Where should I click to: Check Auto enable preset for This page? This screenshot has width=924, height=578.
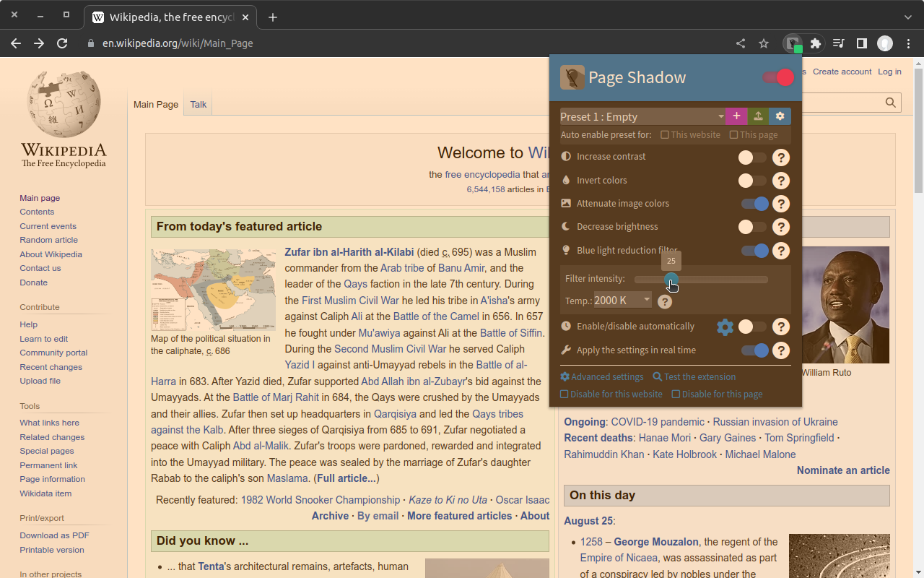tap(733, 135)
